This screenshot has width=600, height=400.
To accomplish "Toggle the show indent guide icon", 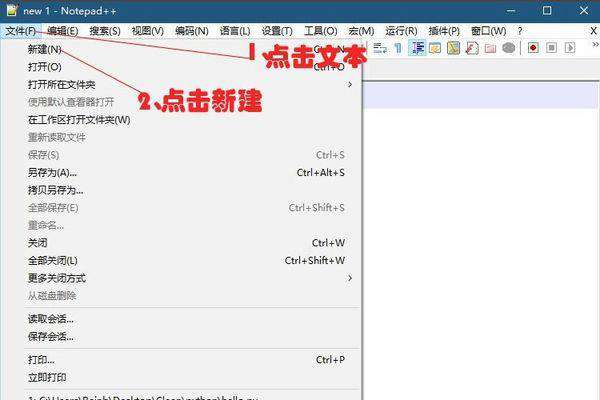I will point(417,48).
